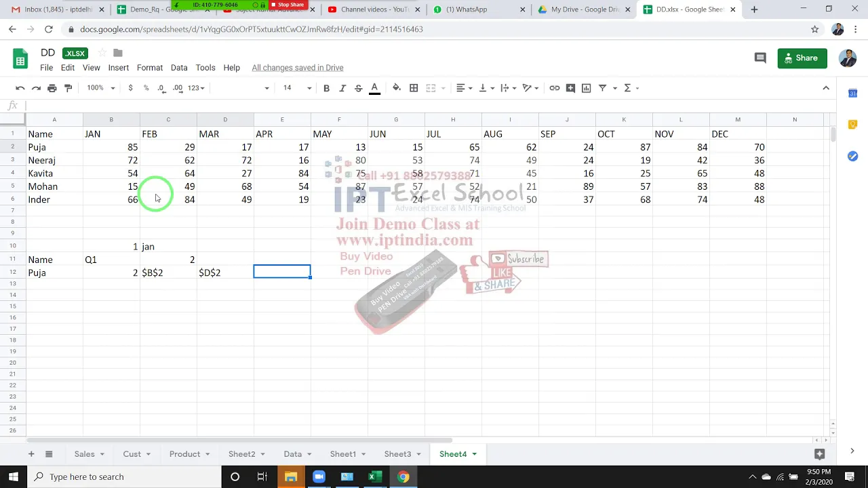Screen dimensions: 868x488
Task: Go to the Sheets home icon
Action: click(20, 59)
